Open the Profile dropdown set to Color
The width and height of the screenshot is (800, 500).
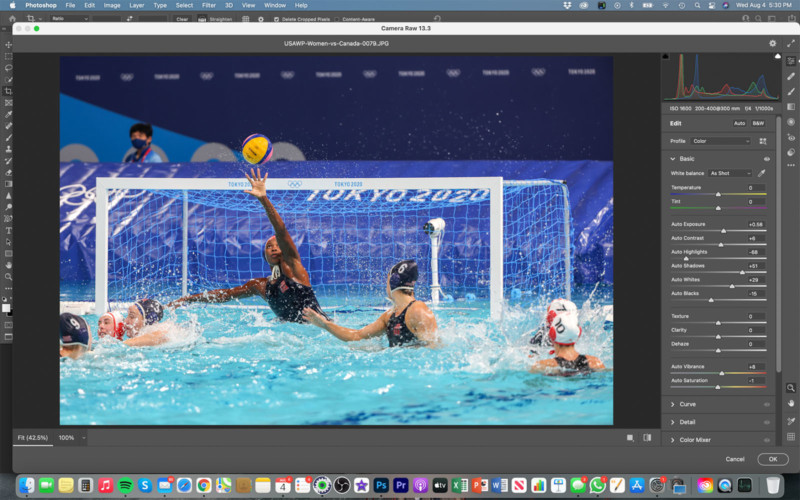721,141
